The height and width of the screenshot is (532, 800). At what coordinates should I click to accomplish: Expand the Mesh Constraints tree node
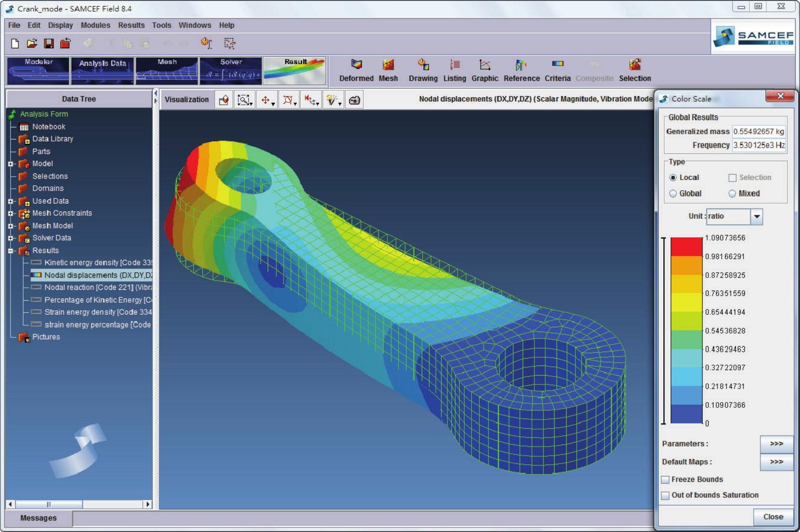pyautogui.click(x=11, y=213)
